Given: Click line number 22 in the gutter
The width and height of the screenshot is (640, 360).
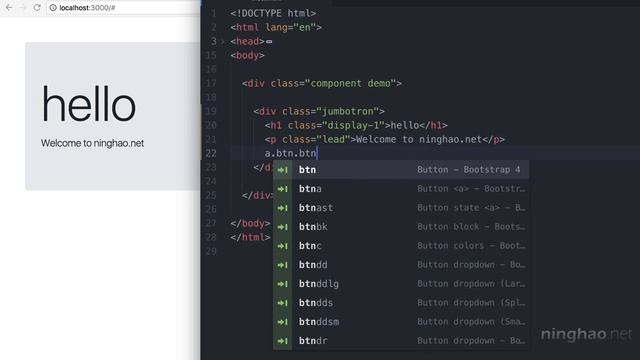Looking at the screenshot, I should pyautogui.click(x=211, y=153).
